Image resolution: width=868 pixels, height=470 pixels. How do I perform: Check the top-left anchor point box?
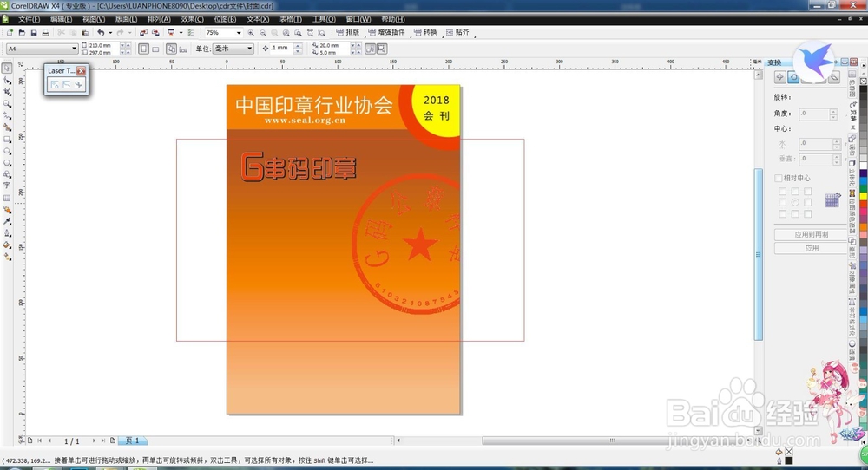tap(782, 192)
